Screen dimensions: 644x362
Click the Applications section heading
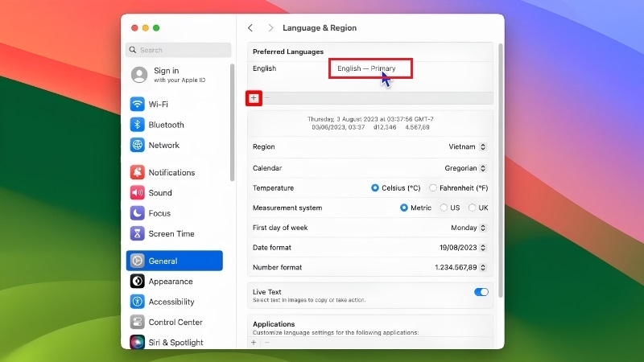click(274, 324)
